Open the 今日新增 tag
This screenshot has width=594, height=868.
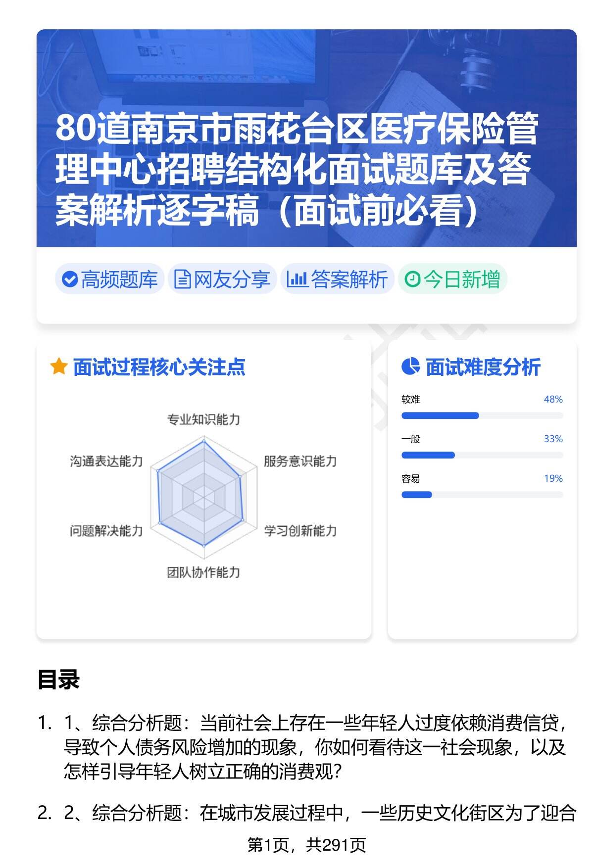point(452,279)
